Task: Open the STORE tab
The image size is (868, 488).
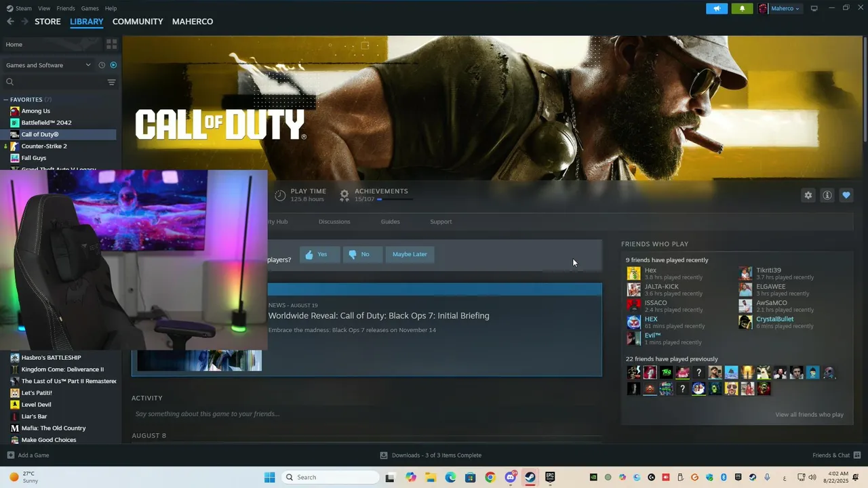Action: (47, 22)
